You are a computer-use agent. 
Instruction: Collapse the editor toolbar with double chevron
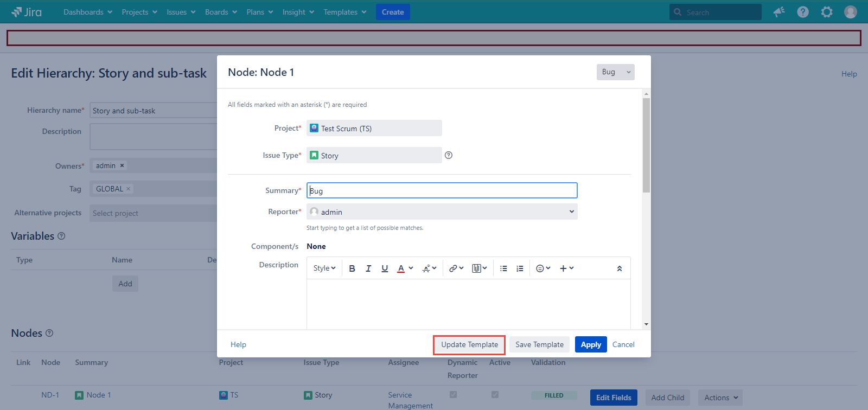[x=620, y=268]
